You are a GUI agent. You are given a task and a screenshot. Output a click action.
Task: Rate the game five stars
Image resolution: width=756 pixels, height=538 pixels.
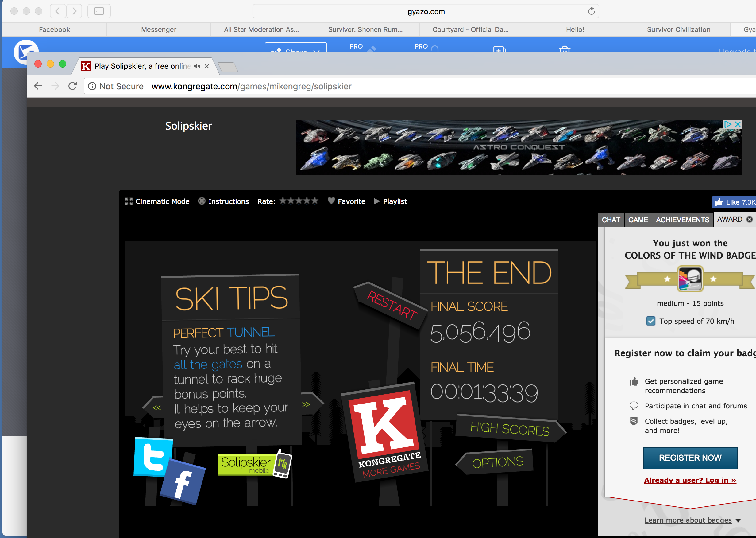pyautogui.click(x=315, y=201)
